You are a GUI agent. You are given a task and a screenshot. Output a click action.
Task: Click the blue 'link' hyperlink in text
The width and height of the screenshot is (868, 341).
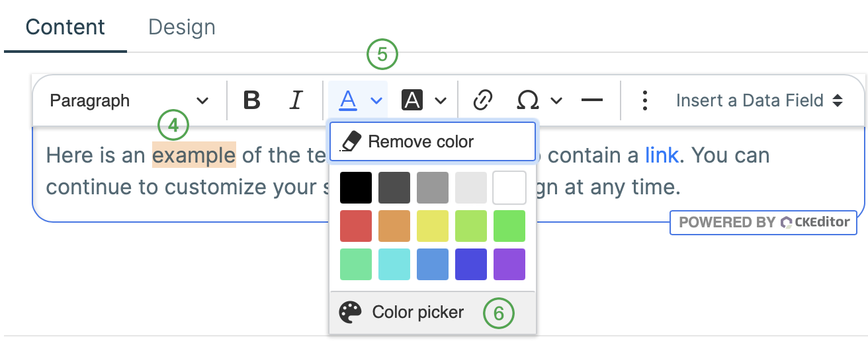(x=662, y=155)
